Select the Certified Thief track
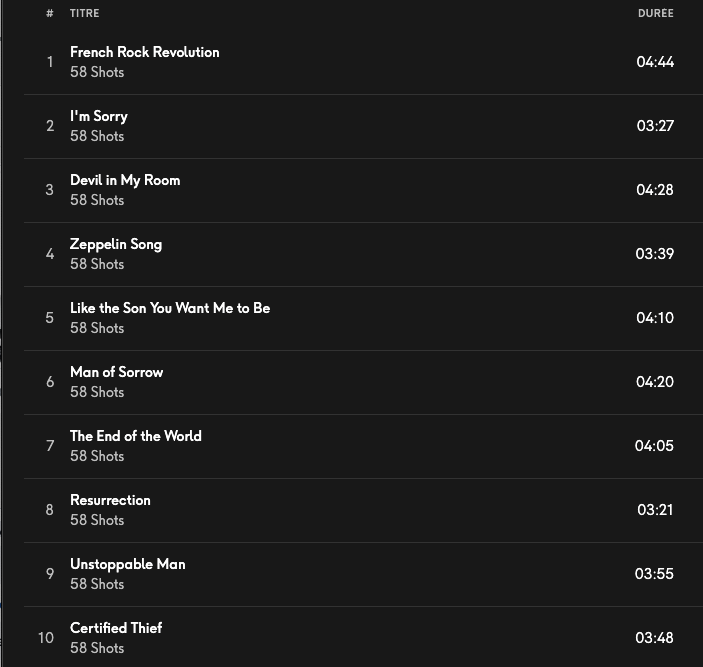Image resolution: width=703 pixels, height=667 pixels. pyautogui.click(x=116, y=628)
